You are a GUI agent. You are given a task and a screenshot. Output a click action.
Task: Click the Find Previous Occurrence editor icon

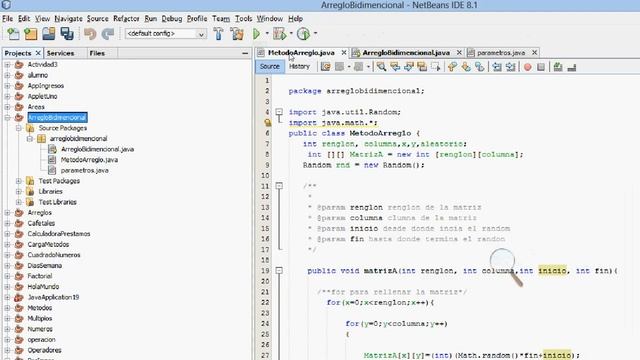tap(395, 67)
